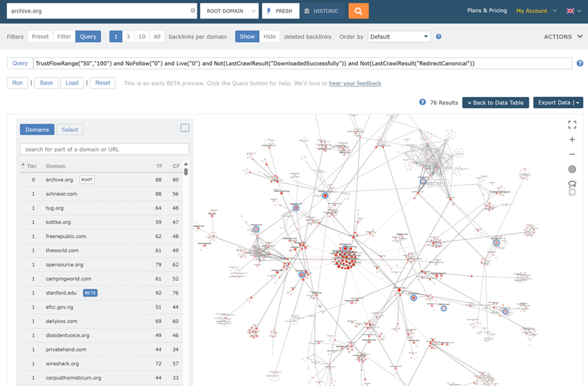The width and height of the screenshot is (588, 386).
Task: Open the Export Data dropdown arrow
Action: pos(578,103)
